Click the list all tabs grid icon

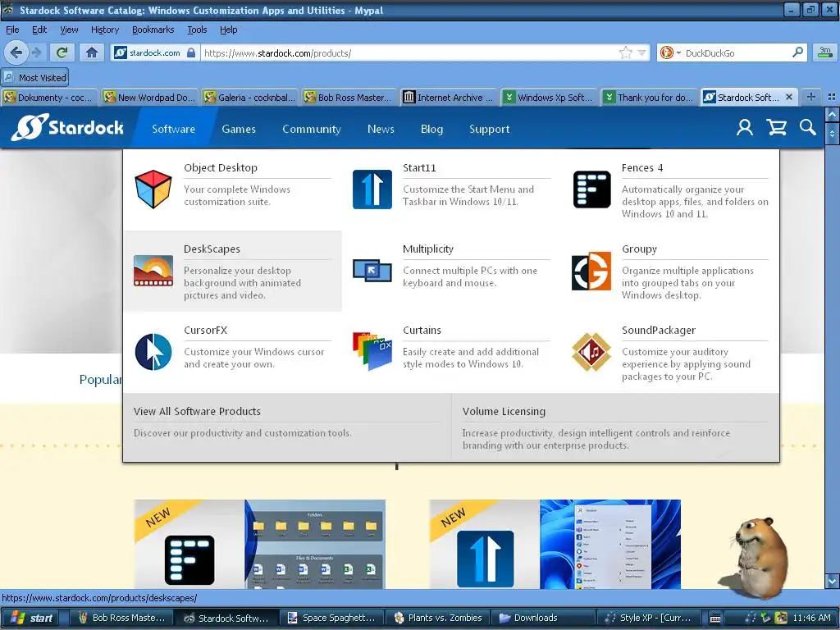(x=832, y=97)
